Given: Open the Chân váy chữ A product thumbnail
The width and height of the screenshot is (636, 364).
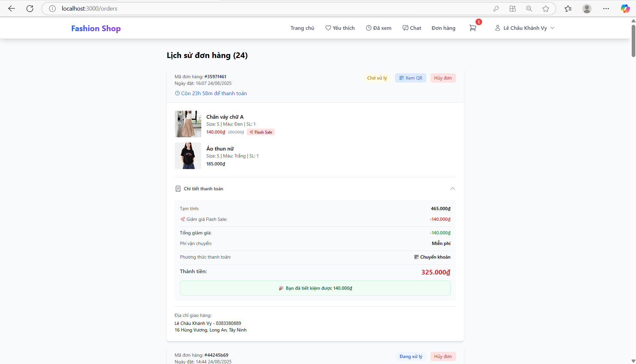Looking at the screenshot, I should (x=188, y=124).
